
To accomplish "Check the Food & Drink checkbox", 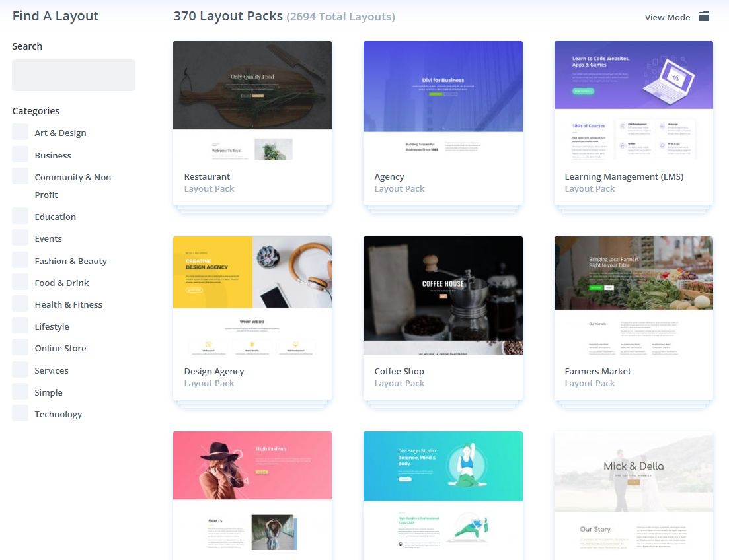I will (20, 281).
